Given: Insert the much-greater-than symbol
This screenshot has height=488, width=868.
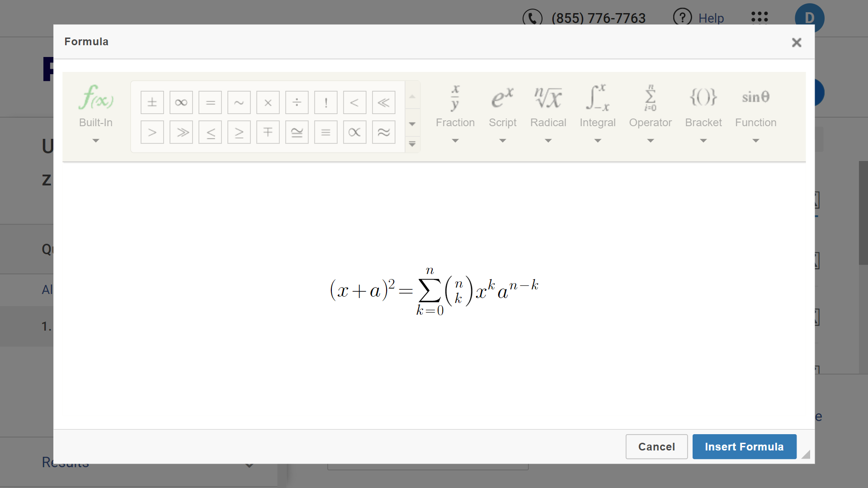Looking at the screenshot, I should tap(181, 133).
